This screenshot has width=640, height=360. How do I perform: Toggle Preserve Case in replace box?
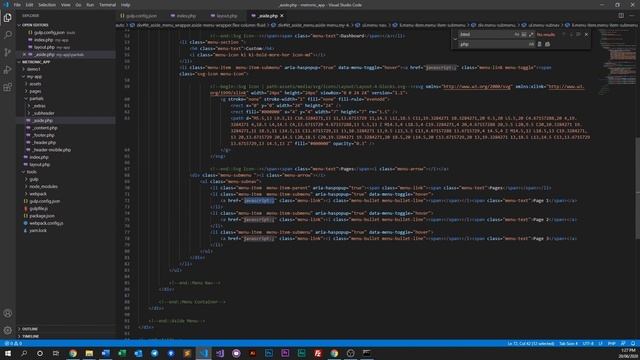click(x=531, y=44)
